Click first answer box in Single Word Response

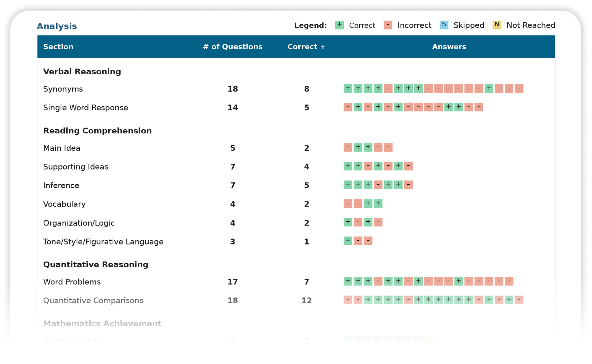click(x=348, y=107)
